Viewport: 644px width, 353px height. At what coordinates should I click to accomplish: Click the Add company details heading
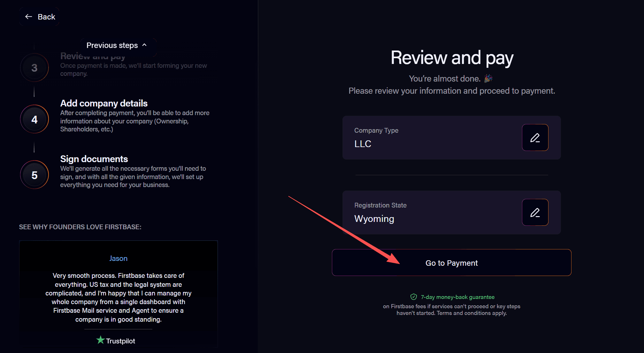pyautogui.click(x=104, y=103)
